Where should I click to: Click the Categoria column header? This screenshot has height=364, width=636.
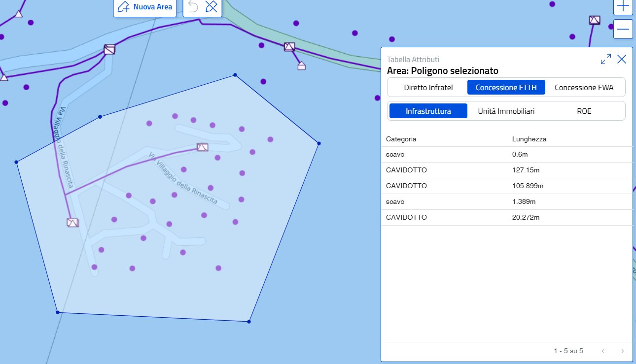pos(401,139)
